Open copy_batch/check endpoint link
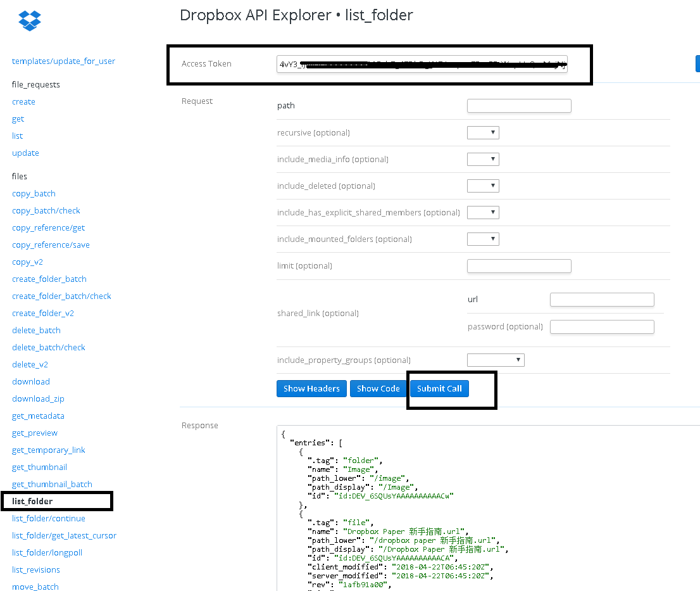700x591 pixels. tap(46, 210)
